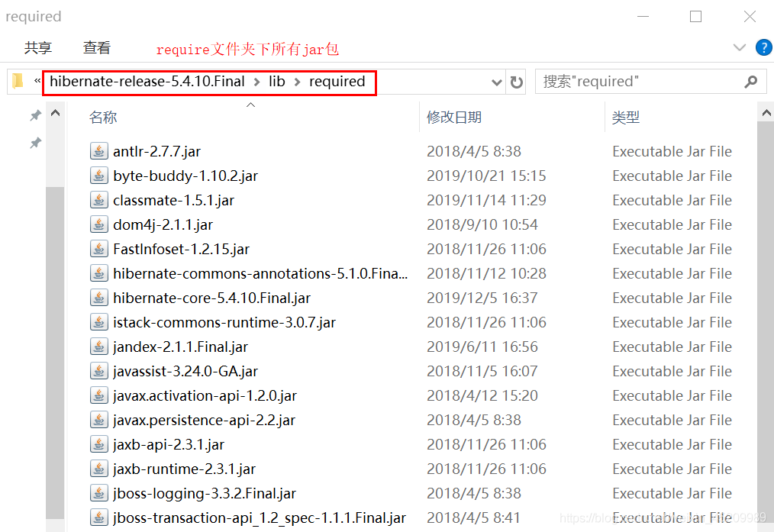Screen dimensions: 774x532
Task: Click the FastInfoset-1.2.15.jar file icon
Action: tap(98, 249)
